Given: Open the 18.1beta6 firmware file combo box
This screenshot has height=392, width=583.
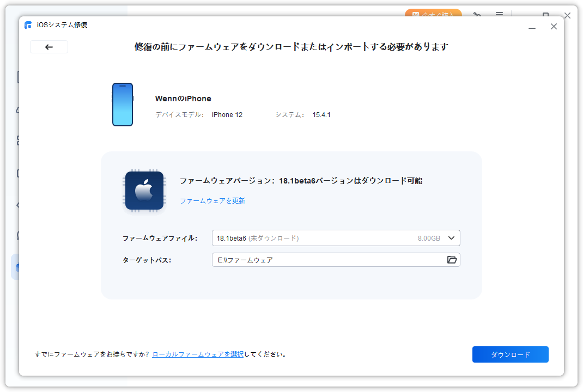Looking at the screenshot, I should click(x=327, y=238).
